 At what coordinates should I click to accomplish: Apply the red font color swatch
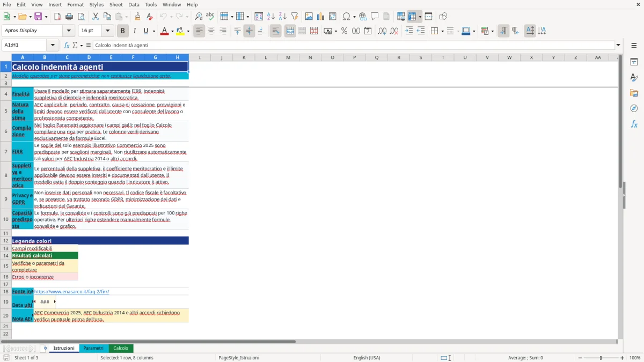point(164,31)
